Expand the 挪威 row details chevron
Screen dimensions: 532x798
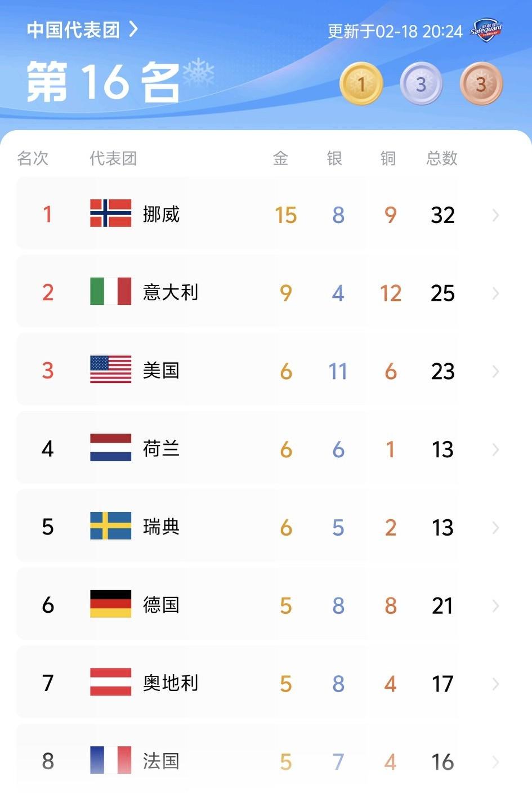tap(495, 215)
